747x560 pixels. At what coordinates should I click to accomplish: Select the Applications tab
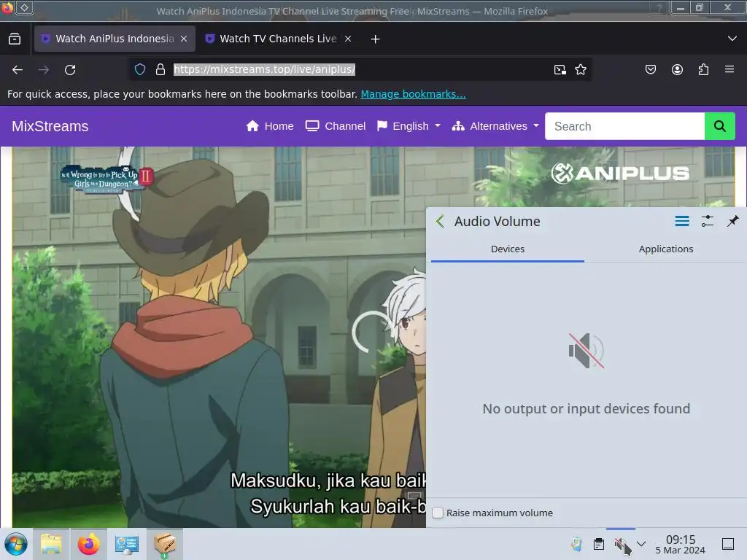[666, 249]
